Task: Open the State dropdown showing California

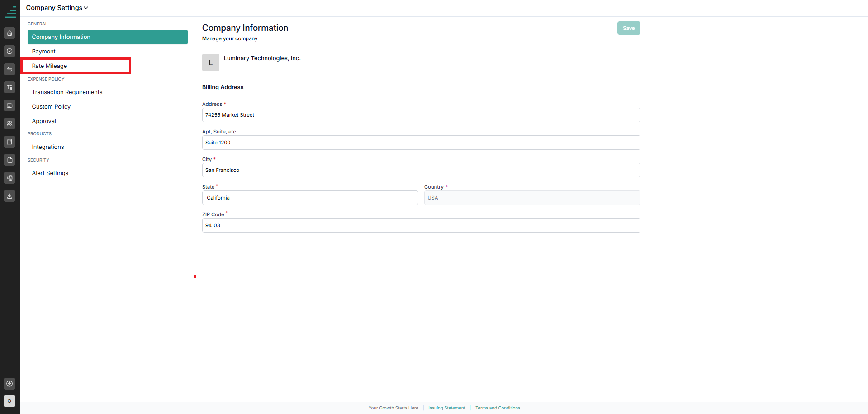Action: (x=310, y=198)
